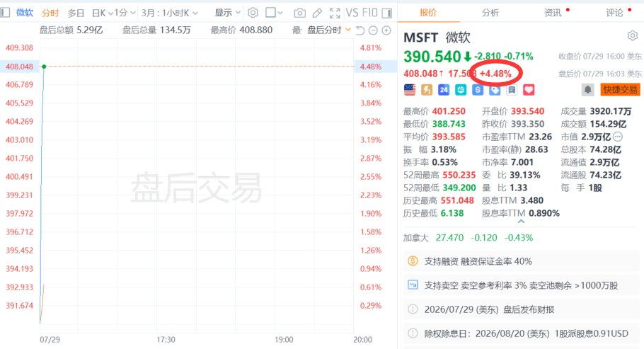644x349 pixels.
Task: Expand the layout square dropdown arrow
Action: pos(280,13)
